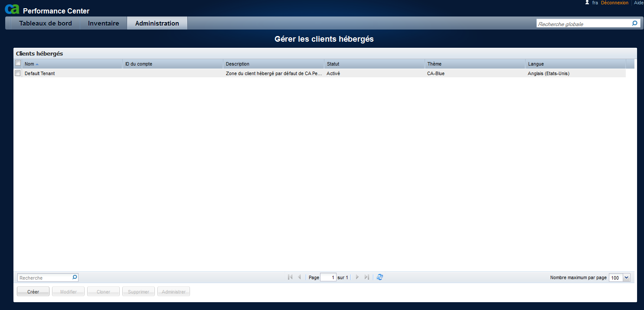Viewport: 644px width, 310px height.
Task: Click the Supprimer button
Action: pos(138,292)
